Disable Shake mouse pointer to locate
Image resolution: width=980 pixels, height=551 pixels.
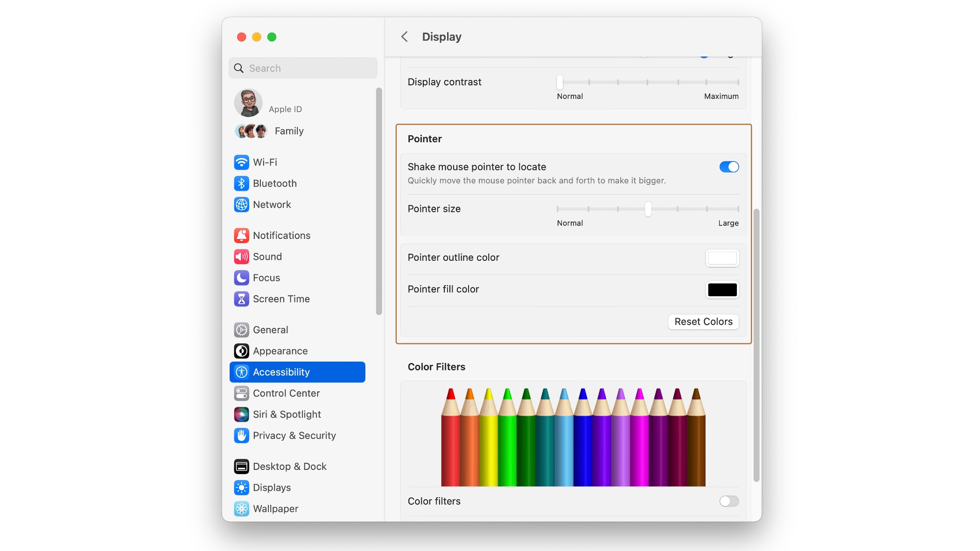coord(729,167)
